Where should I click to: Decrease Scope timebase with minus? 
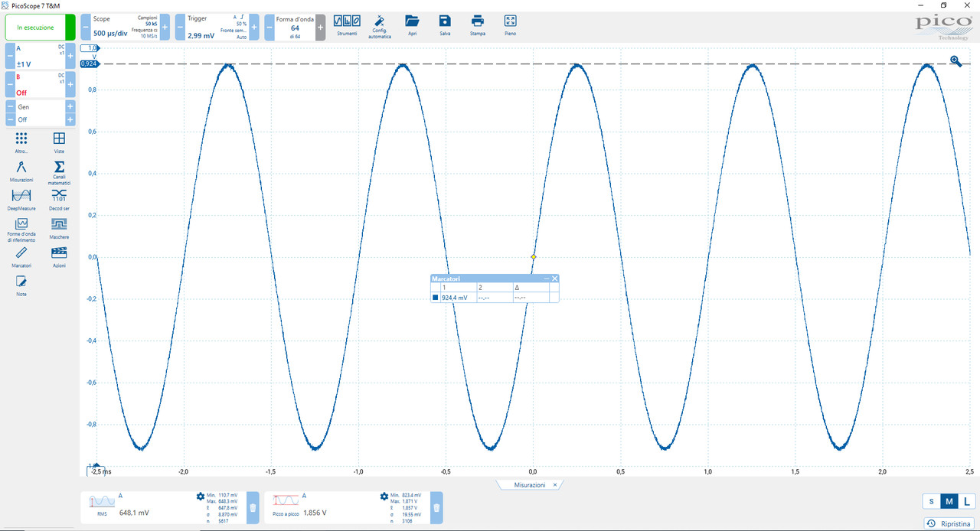click(86, 28)
